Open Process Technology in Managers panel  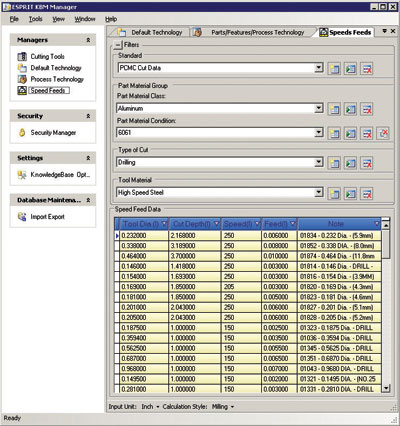click(50, 79)
